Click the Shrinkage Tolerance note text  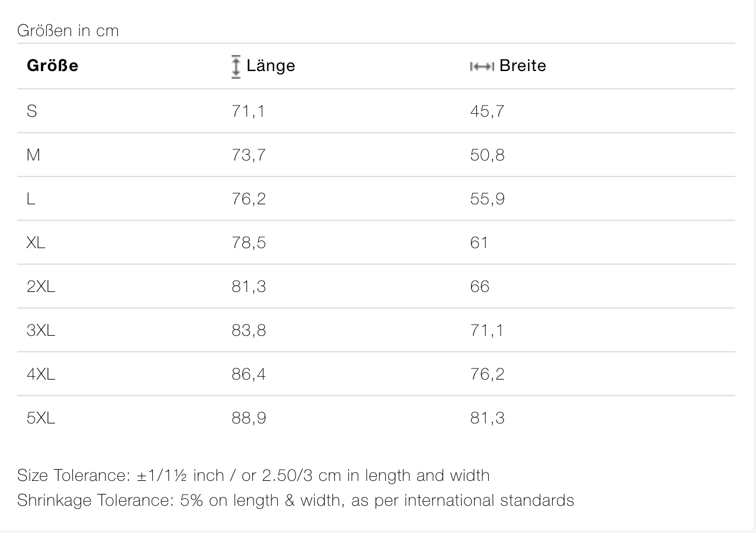point(296,500)
